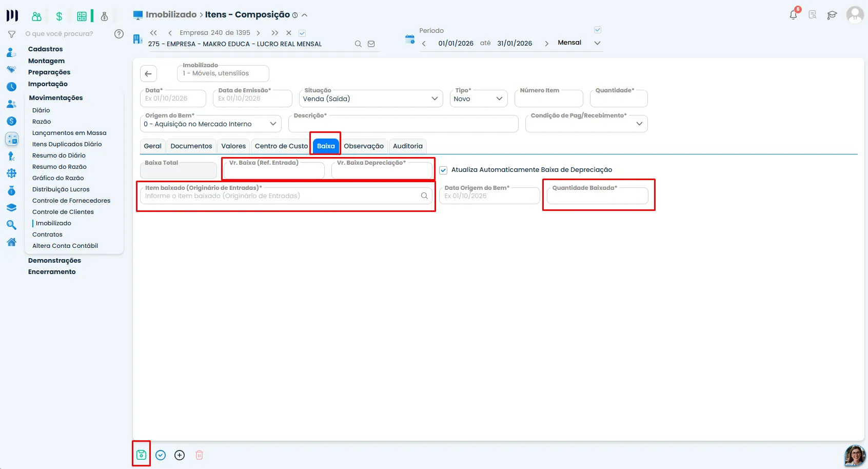Click the Quantidade Baixada input field
868x469 pixels.
[598, 196]
